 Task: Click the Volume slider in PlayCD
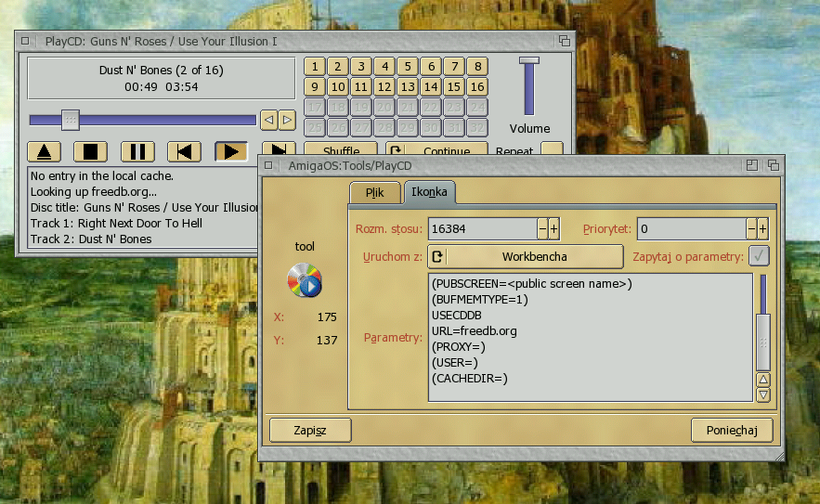click(x=529, y=86)
